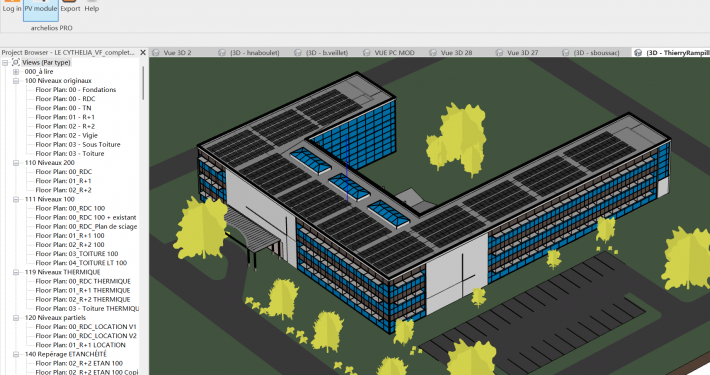Switch to the {3D - hnaboulet} tab
Viewport: 710px width, 375px height.
(254, 53)
